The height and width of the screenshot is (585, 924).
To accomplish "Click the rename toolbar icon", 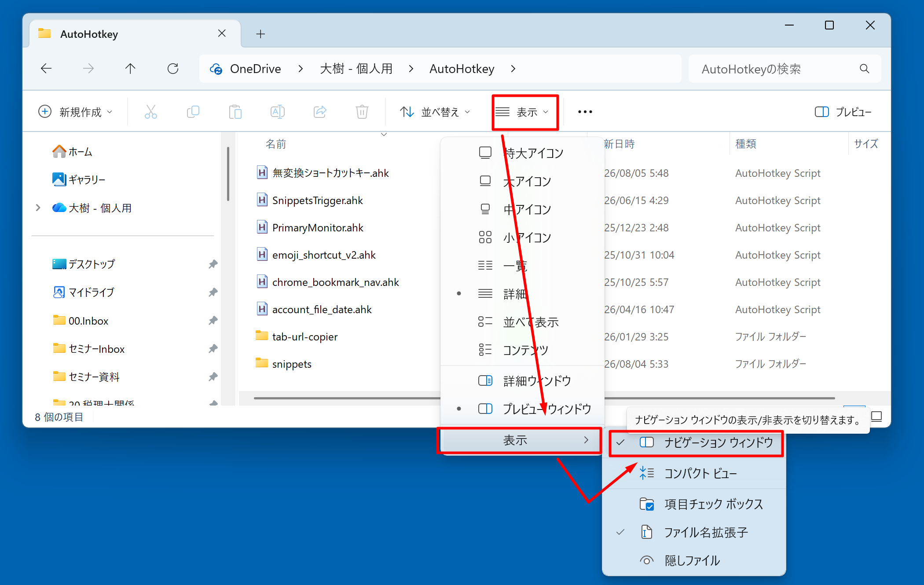I will [x=278, y=112].
